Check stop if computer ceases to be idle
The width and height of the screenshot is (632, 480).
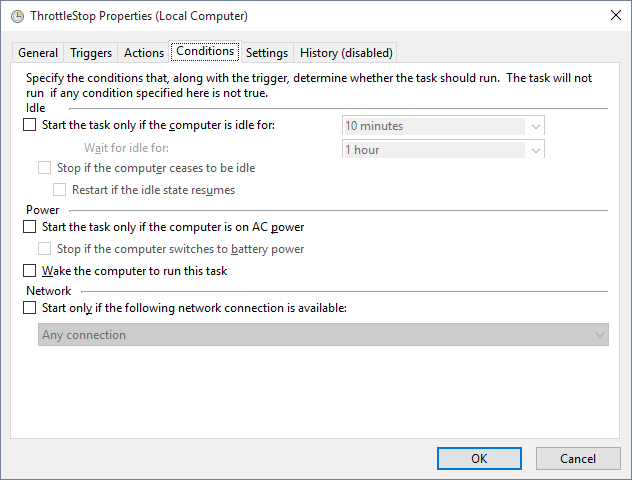[x=44, y=168]
